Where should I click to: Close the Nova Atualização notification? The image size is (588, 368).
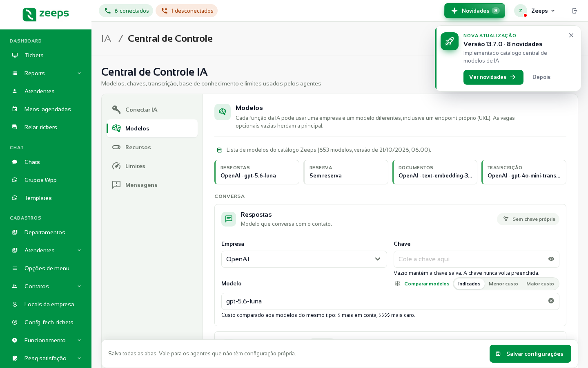(x=571, y=36)
